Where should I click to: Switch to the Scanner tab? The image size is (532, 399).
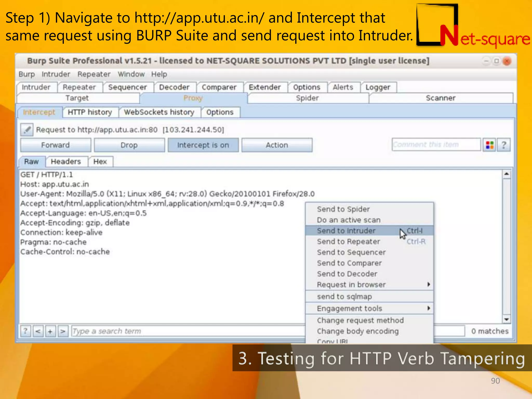(x=441, y=98)
